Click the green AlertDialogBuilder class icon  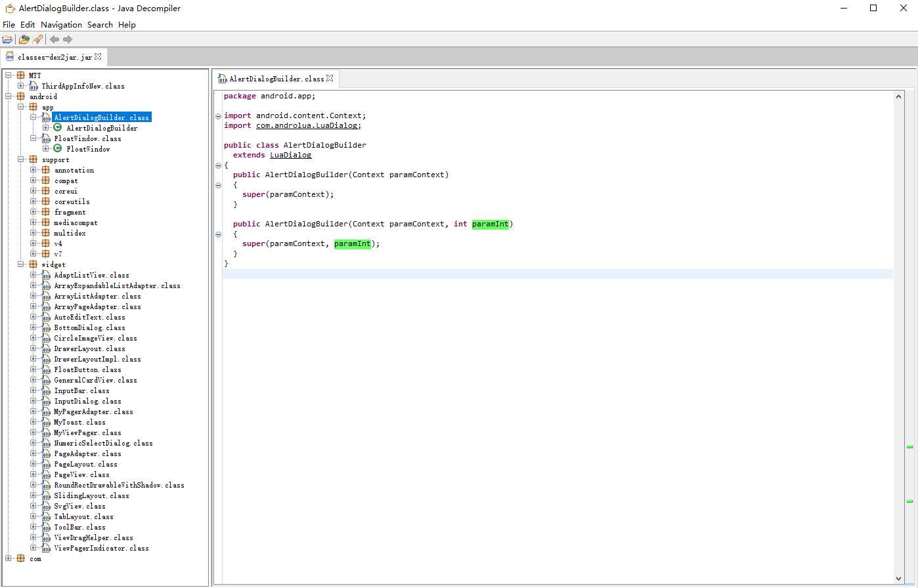[x=57, y=128]
